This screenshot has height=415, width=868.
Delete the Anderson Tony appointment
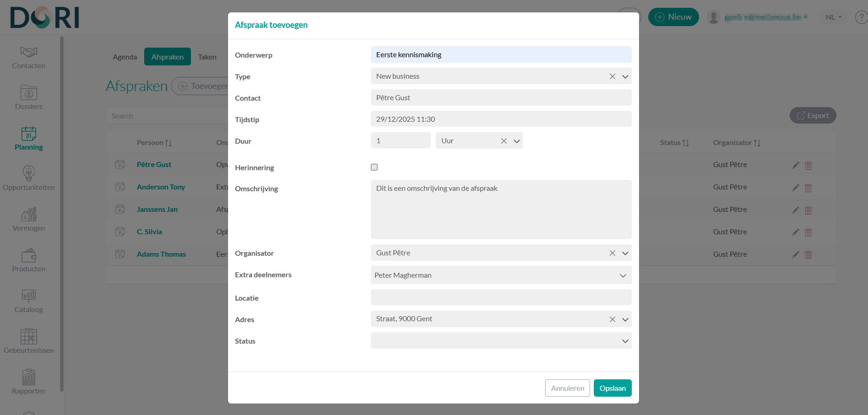click(x=808, y=188)
